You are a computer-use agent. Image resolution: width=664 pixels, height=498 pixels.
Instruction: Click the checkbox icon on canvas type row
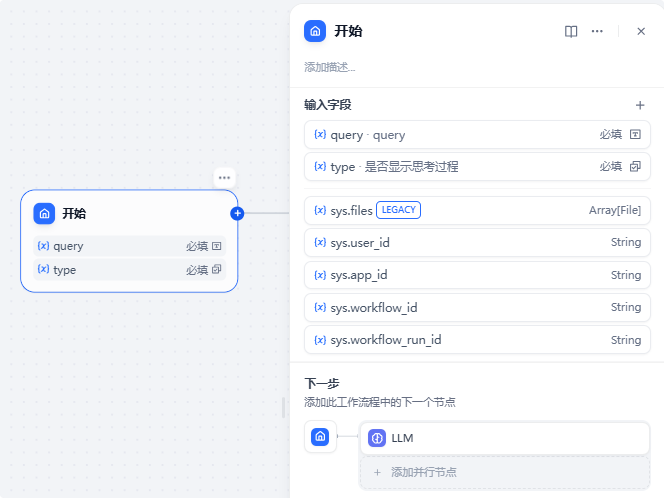[216, 270]
